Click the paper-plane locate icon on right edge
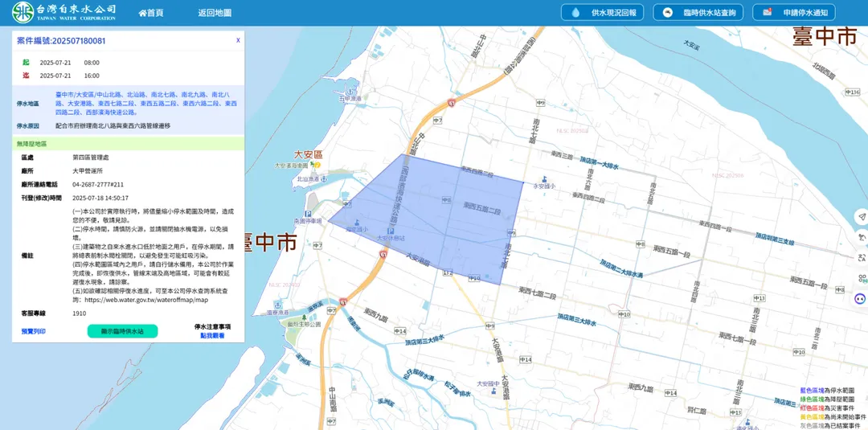The image size is (868, 430). pos(861,216)
